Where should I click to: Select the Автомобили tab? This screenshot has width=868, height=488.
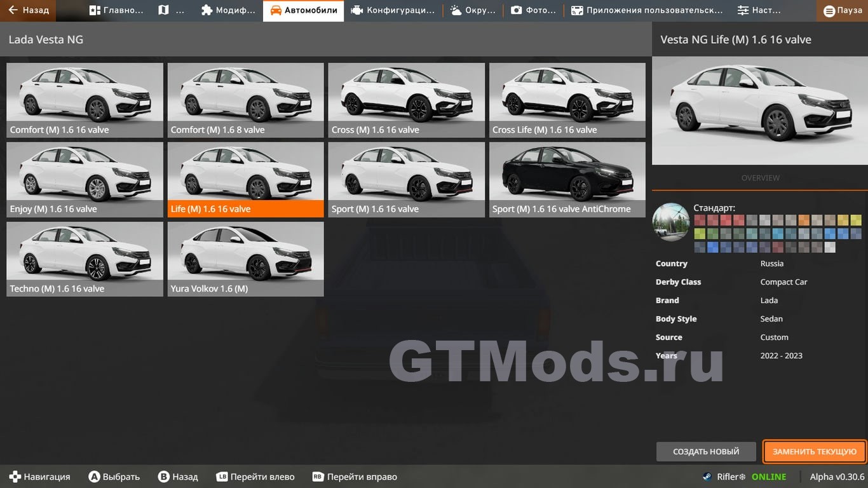(x=304, y=10)
